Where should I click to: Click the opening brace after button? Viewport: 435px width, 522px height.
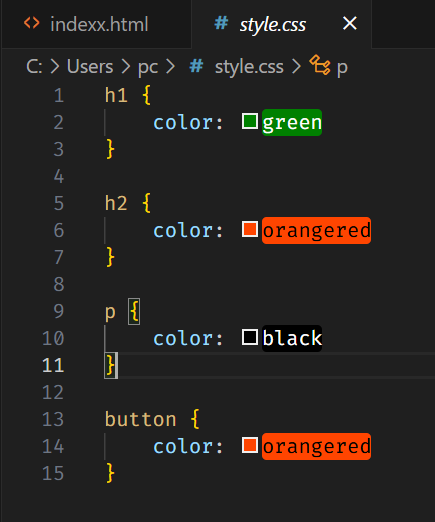pos(195,419)
